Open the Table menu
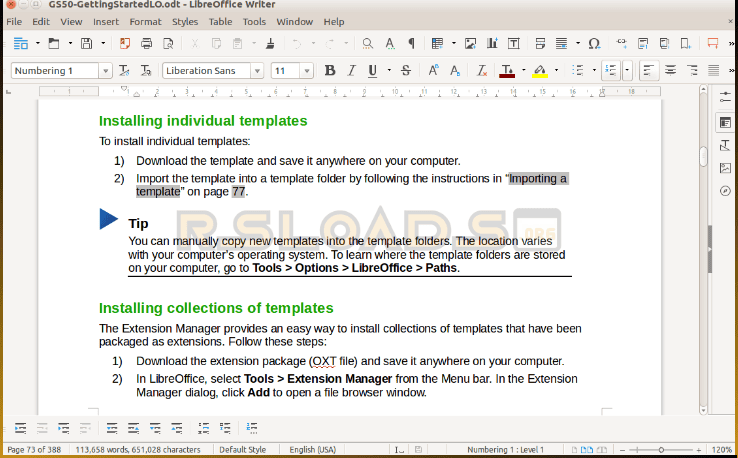The height and width of the screenshot is (458, 738). point(220,21)
